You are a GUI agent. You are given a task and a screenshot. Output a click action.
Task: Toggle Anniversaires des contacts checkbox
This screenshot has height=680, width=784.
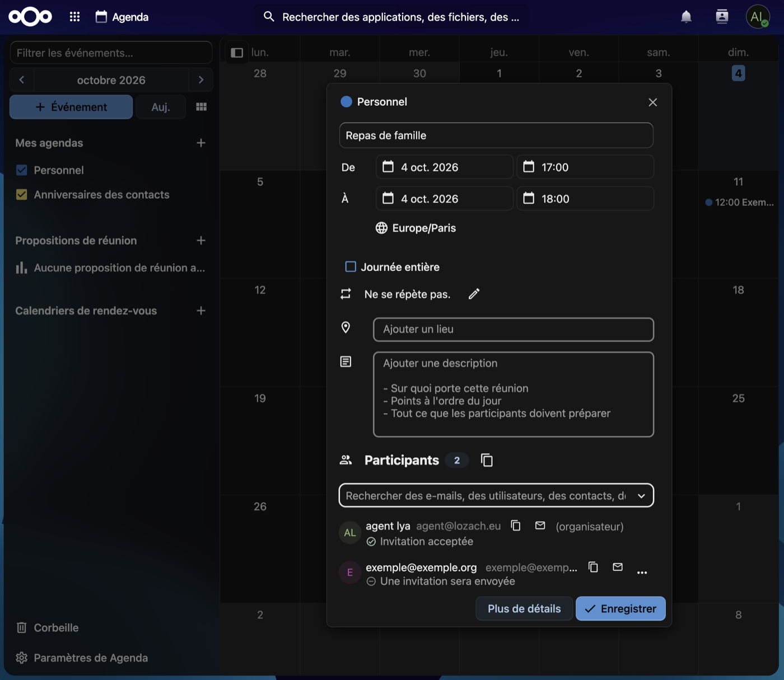click(x=22, y=195)
